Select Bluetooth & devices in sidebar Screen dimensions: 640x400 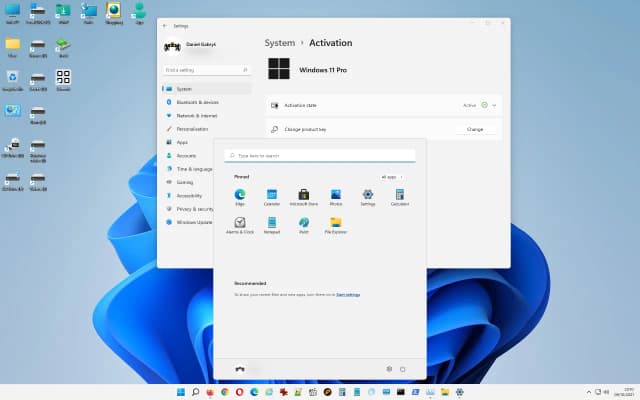point(197,102)
